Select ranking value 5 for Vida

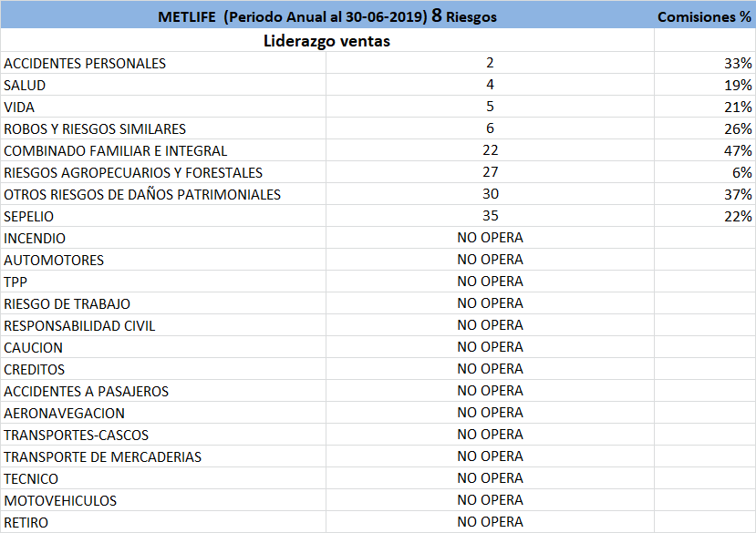click(490, 106)
